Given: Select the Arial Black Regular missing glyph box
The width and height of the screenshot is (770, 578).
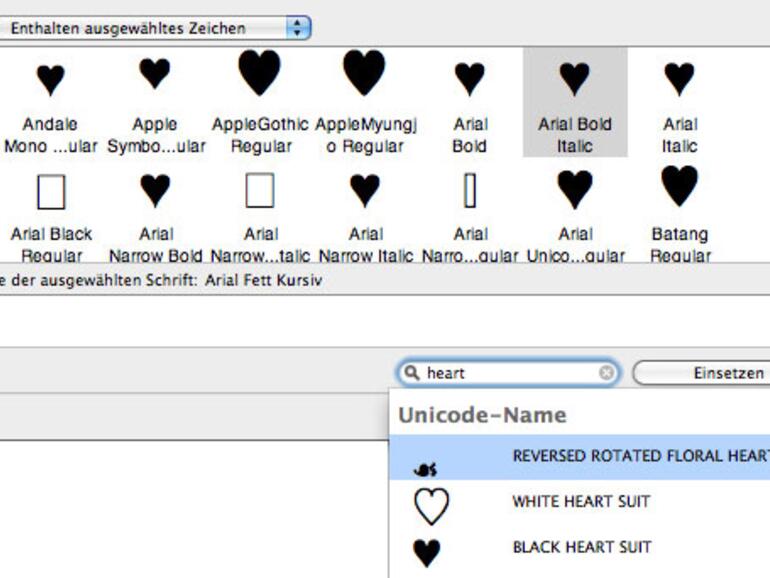Looking at the screenshot, I should [x=51, y=192].
